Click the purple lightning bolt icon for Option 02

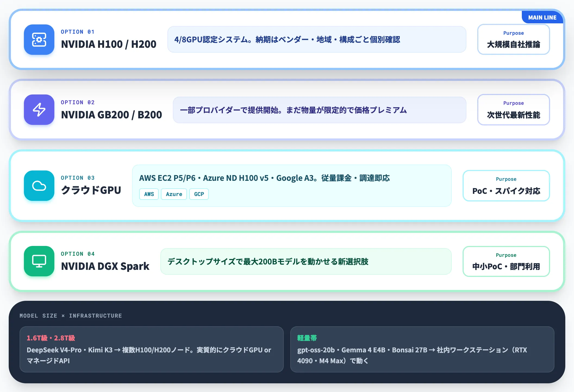[x=39, y=110]
